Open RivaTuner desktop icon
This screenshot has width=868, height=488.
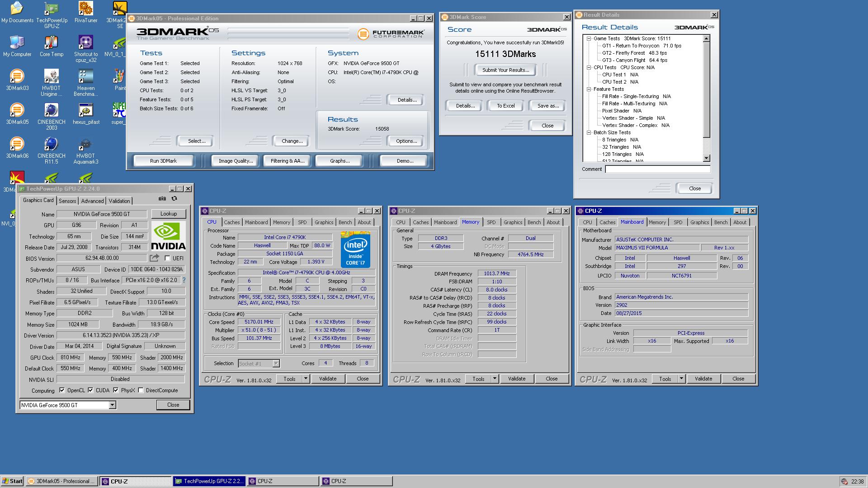click(85, 12)
